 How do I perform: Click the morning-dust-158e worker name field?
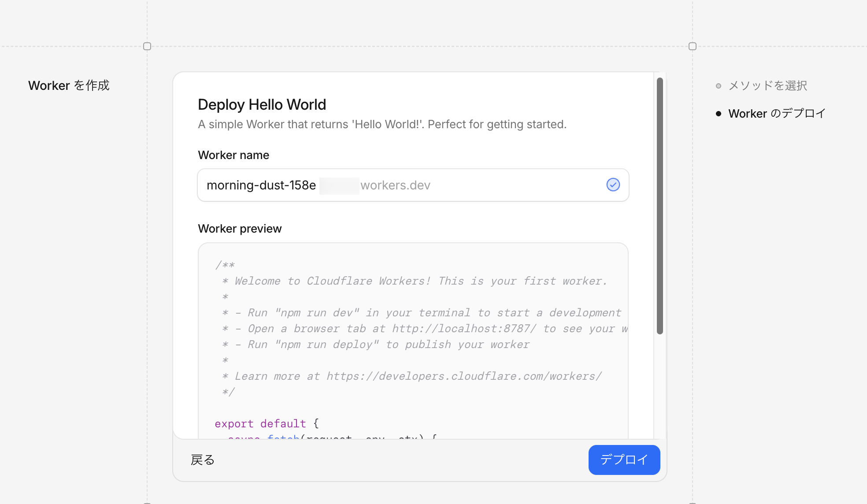click(261, 185)
